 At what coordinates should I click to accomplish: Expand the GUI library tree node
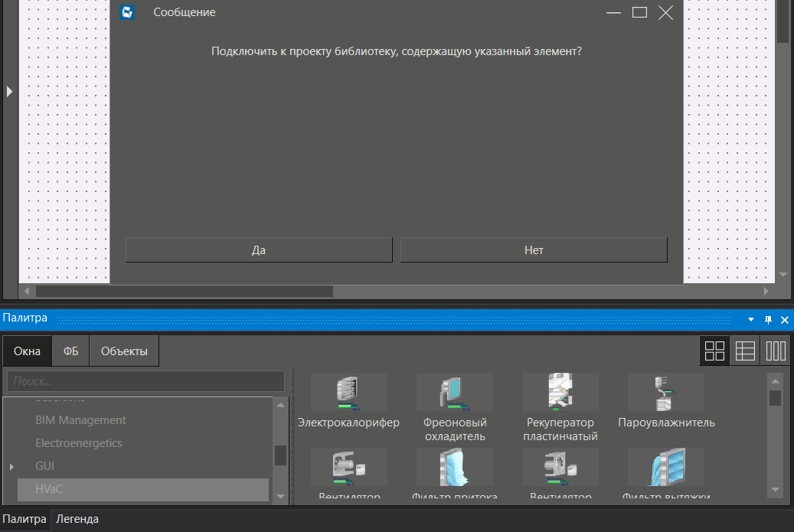point(11,466)
